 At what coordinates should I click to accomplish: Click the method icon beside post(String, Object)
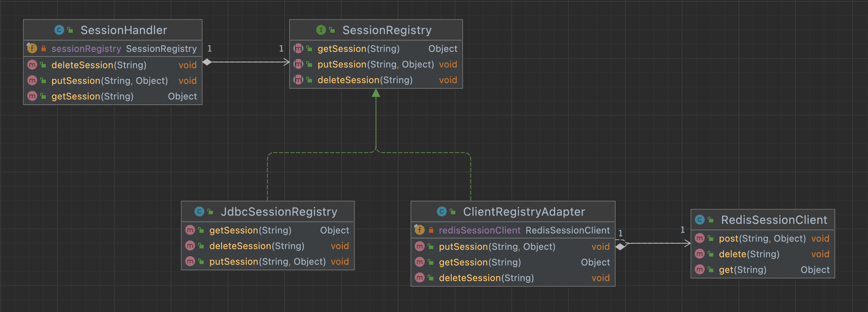pyautogui.click(x=699, y=238)
